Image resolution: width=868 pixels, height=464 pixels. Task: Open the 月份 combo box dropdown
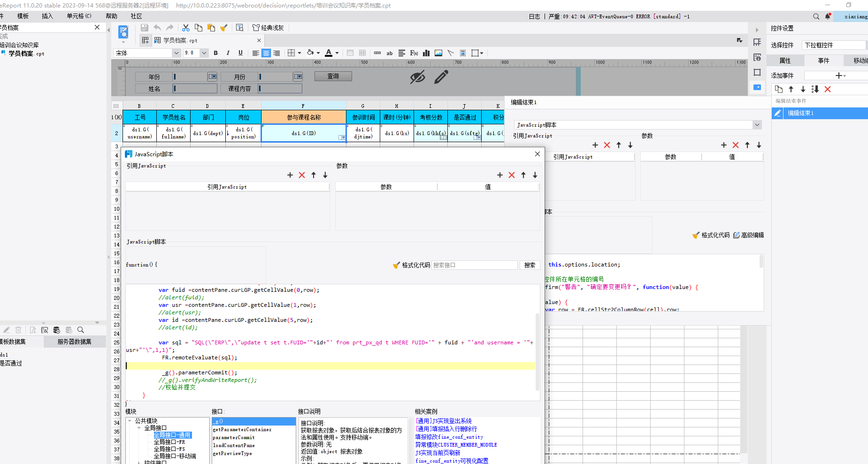[298, 76]
